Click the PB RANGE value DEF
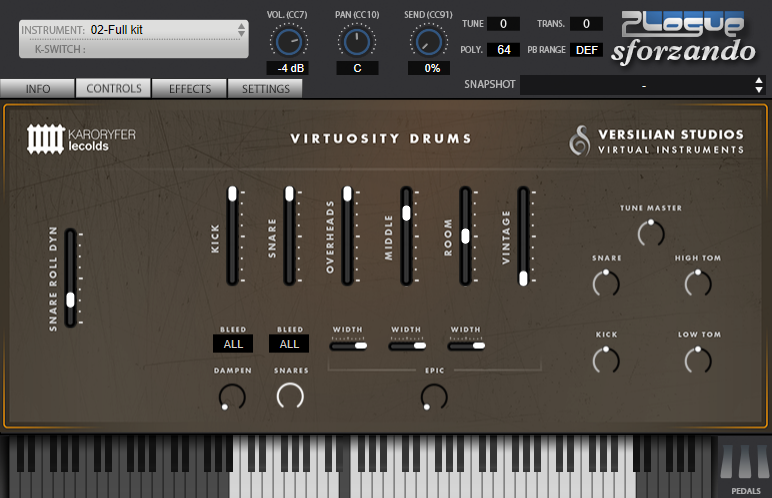The height and width of the screenshot is (498, 772). (x=586, y=50)
